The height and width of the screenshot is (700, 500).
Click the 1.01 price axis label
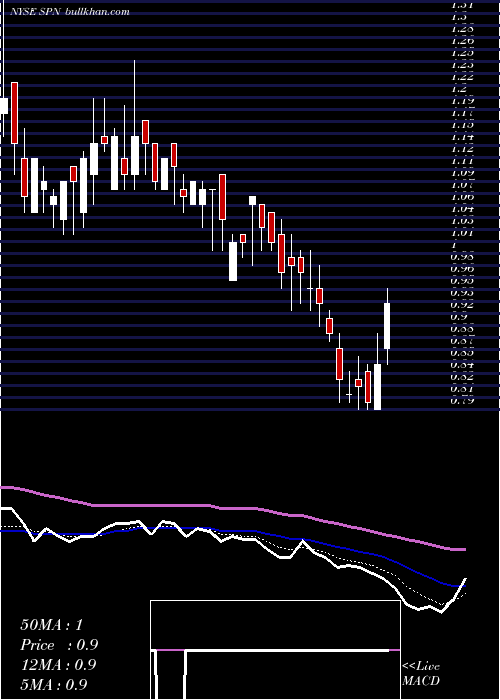(462, 233)
